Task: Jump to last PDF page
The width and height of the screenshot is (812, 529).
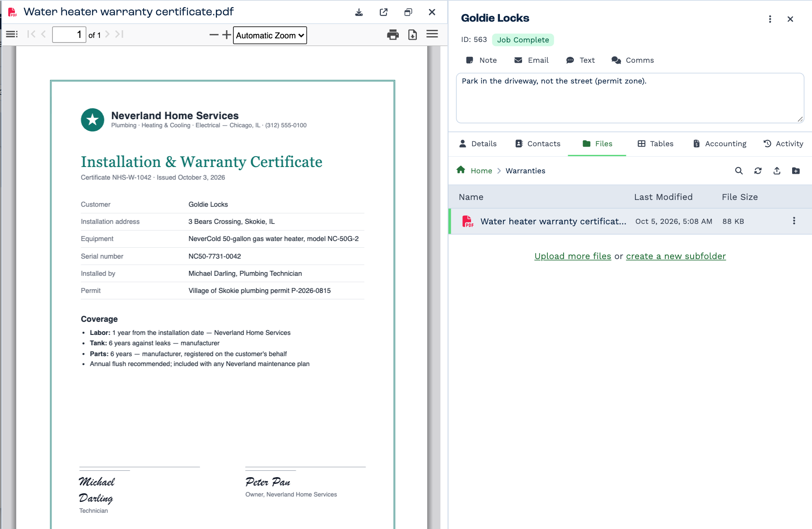Action: [119, 34]
